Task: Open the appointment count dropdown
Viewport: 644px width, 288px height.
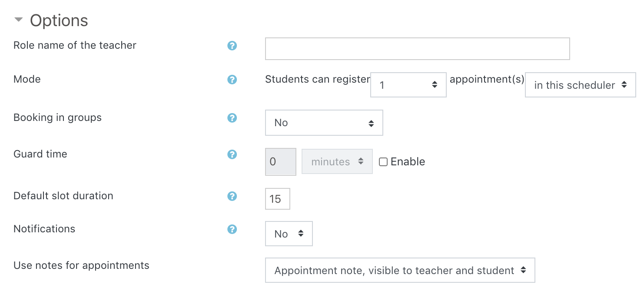Action: coord(408,85)
